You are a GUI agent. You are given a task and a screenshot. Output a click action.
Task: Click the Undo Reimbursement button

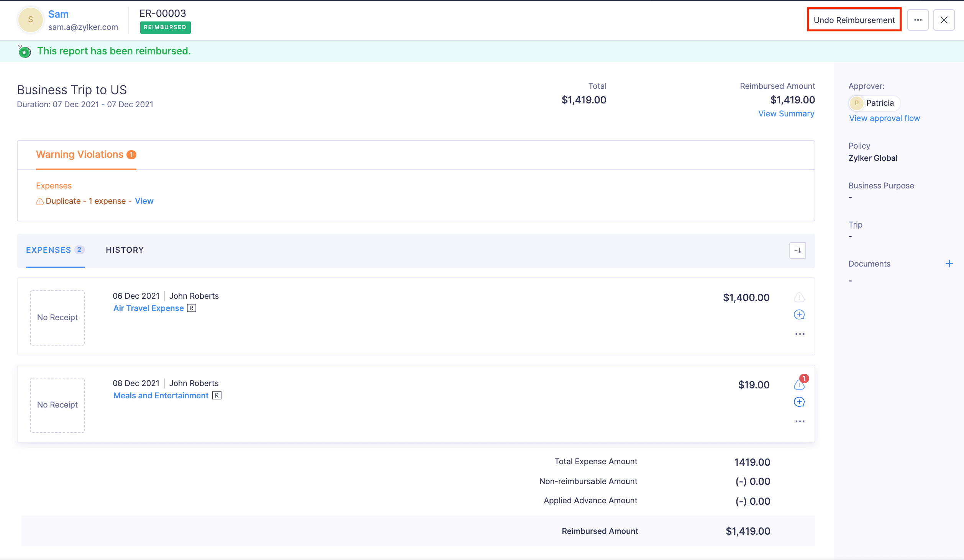click(854, 20)
